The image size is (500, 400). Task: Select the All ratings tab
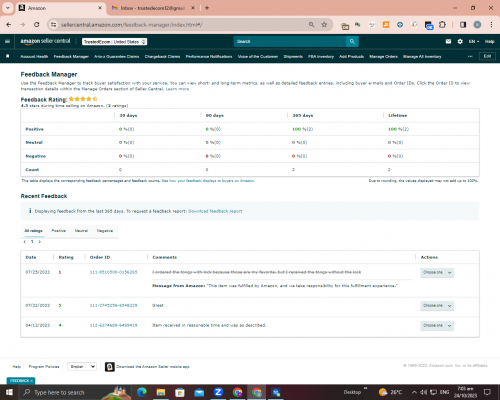tap(33, 231)
